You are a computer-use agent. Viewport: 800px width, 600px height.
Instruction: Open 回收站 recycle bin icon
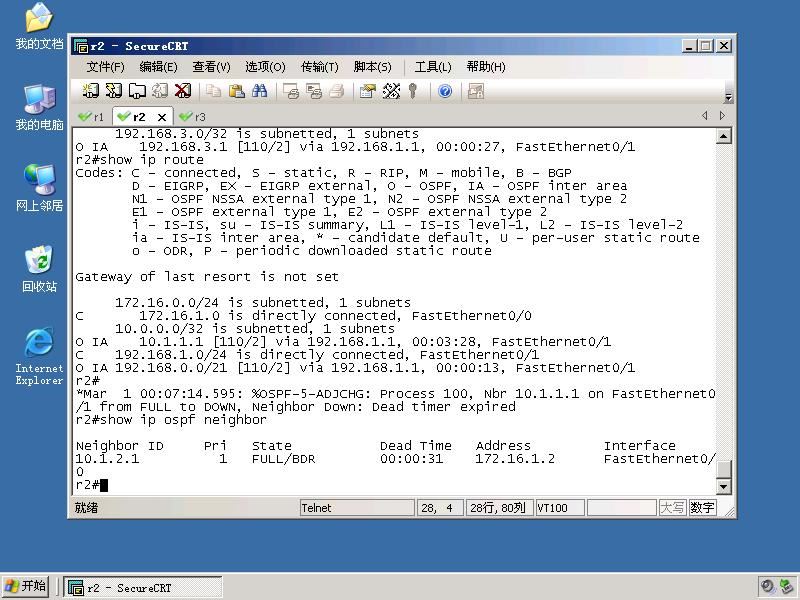[39, 269]
